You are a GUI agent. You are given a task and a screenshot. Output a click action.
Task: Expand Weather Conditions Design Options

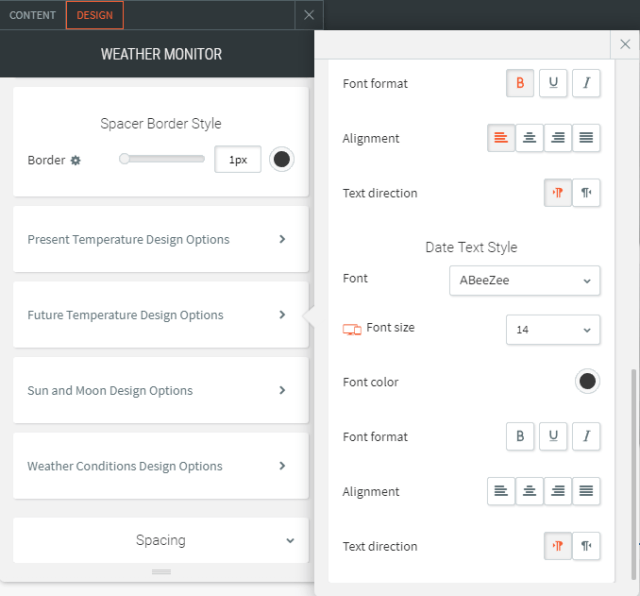click(161, 466)
